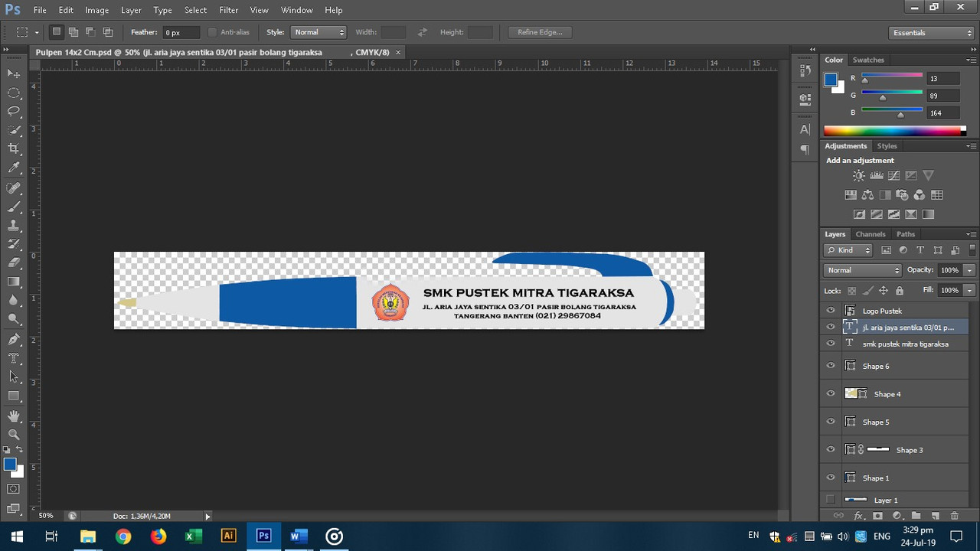Show the hidden Layer 1

pyautogui.click(x=831, y=500)
